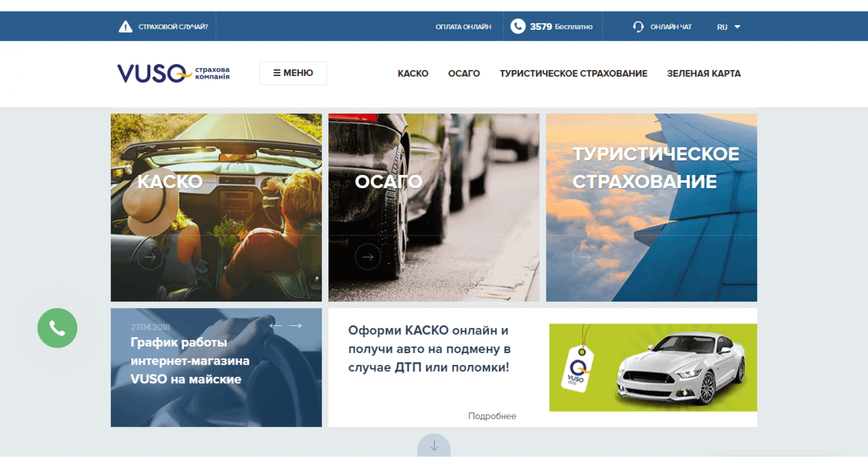The width and height of the screenshot is (868, 468).
Task: Open ТУРИСТИЧЕСКОЕ СТРАХОВАНИЕ navigation item
Action: click(x=573, y=73)
